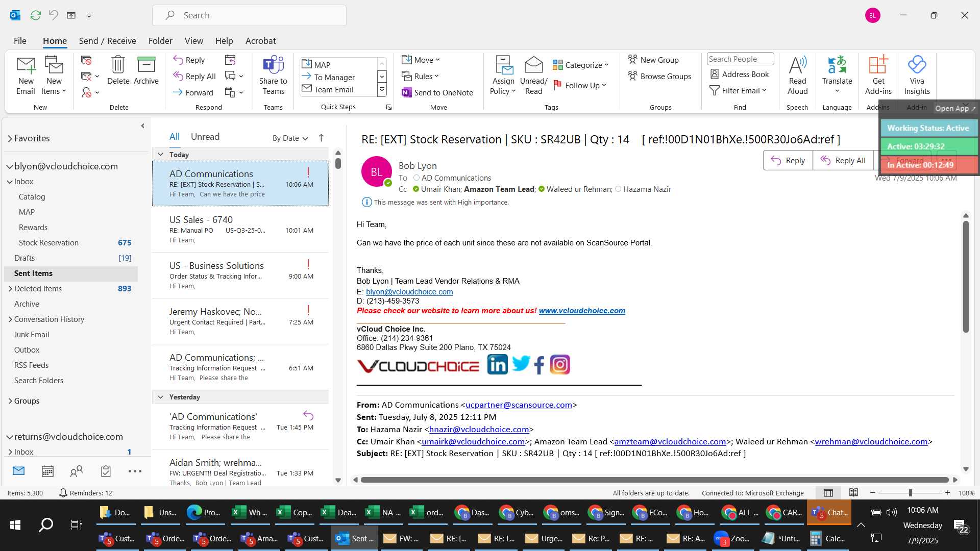Open the Address Book
980x551 pixels.
coord(740,74)
